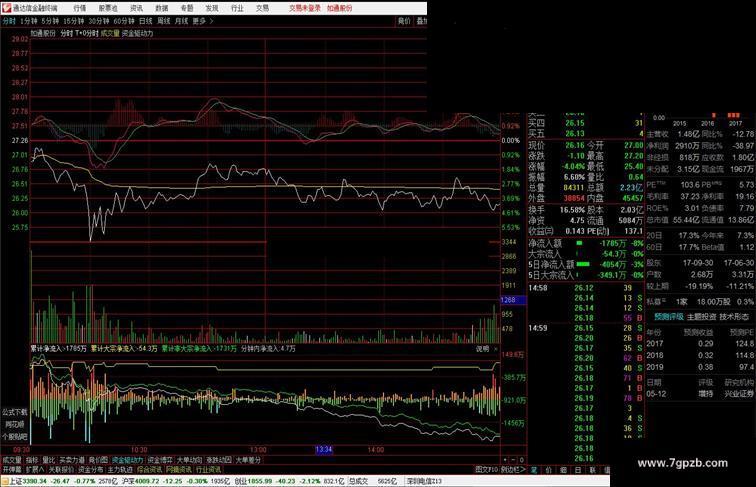Select the 主题投资 tab
The width and height of the screenshot is (756, 487).
coord(702,317)
